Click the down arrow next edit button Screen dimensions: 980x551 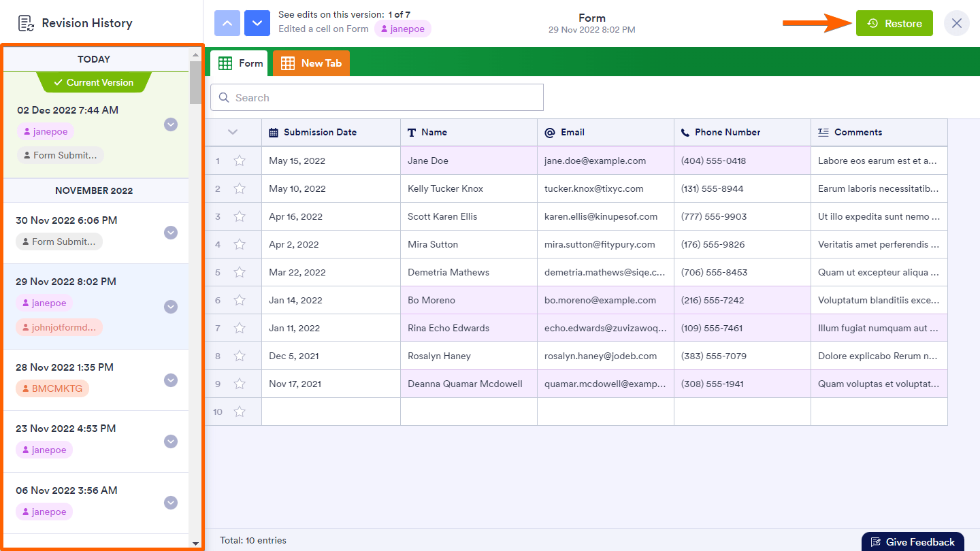(x=257, y=23)
